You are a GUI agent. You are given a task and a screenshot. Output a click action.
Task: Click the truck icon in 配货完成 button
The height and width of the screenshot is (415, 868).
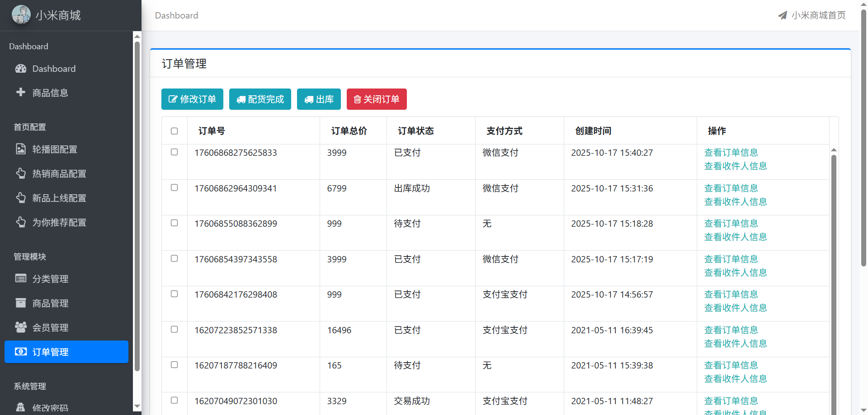click(241, 99)
